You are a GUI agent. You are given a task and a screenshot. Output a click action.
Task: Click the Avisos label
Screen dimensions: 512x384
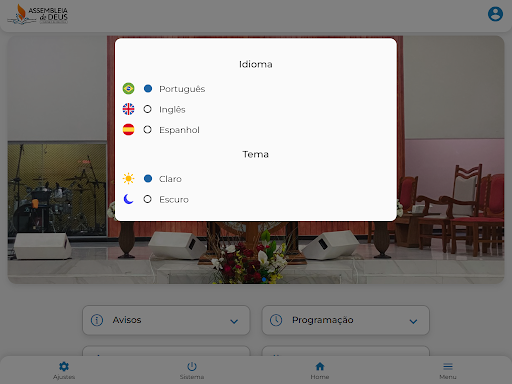127,320
